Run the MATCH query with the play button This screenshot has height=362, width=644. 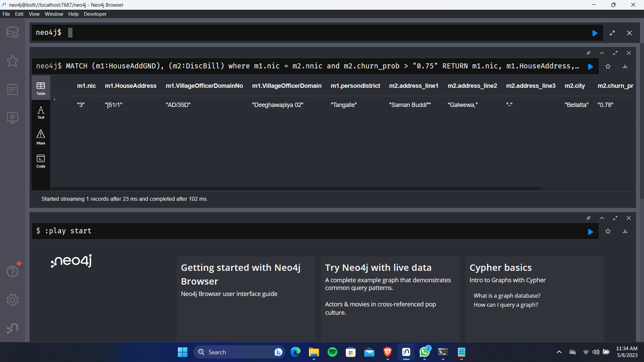[x=591, y=66]
